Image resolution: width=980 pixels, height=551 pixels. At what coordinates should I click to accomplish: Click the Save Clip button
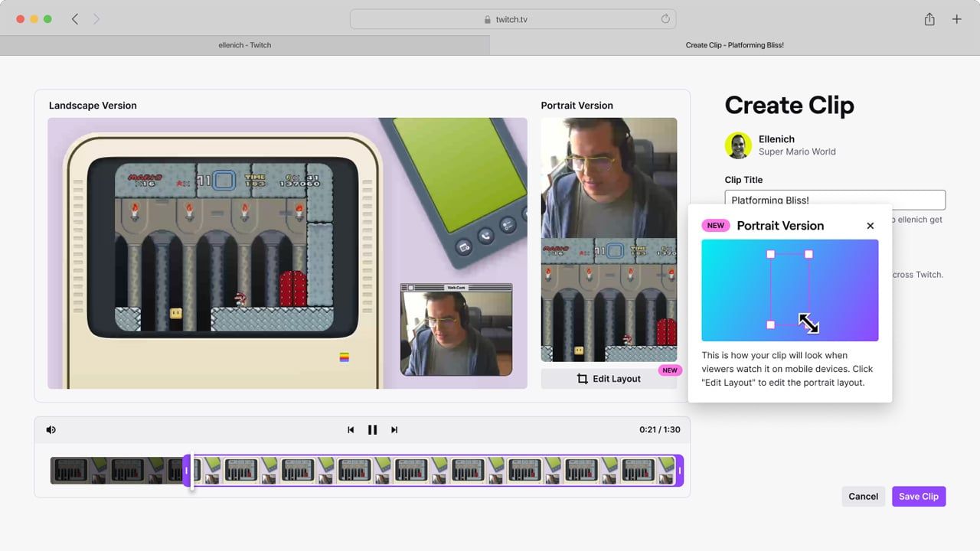919,496
